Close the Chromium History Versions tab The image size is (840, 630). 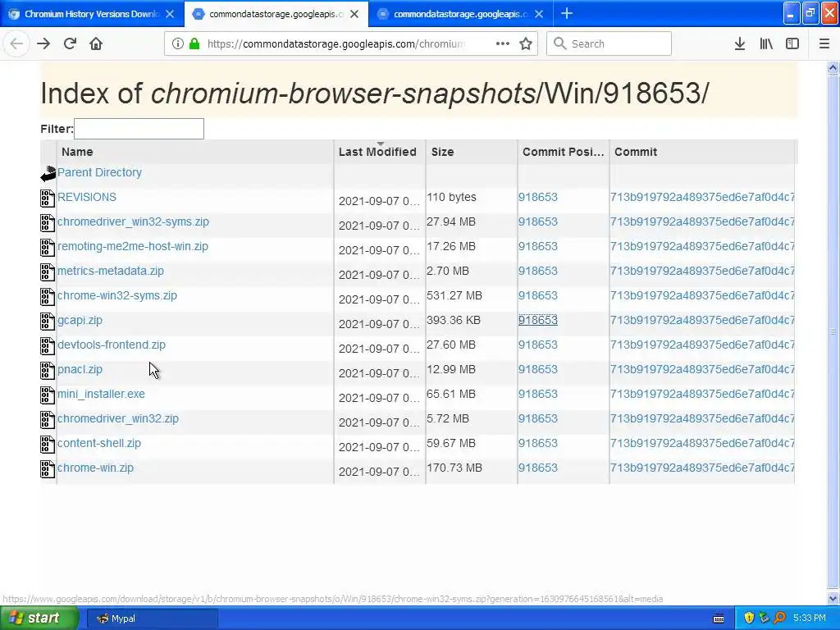coord(170,14)
